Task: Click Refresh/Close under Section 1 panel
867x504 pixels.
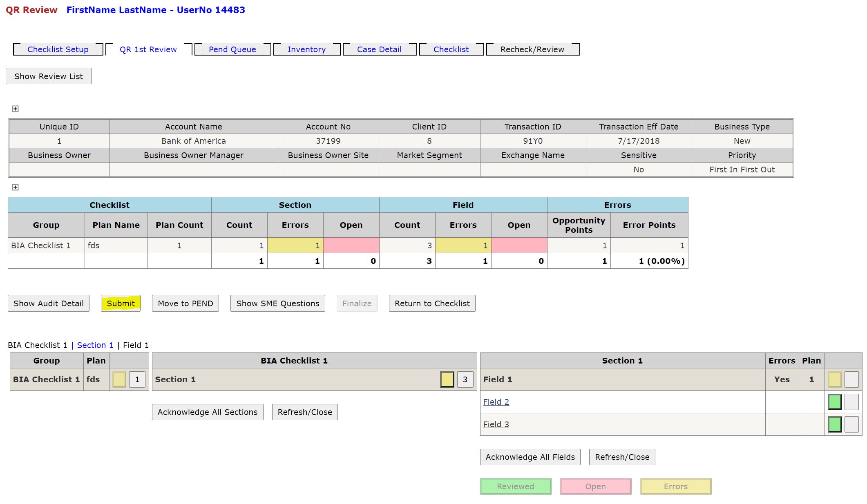Action: click(x=622, y=457)
